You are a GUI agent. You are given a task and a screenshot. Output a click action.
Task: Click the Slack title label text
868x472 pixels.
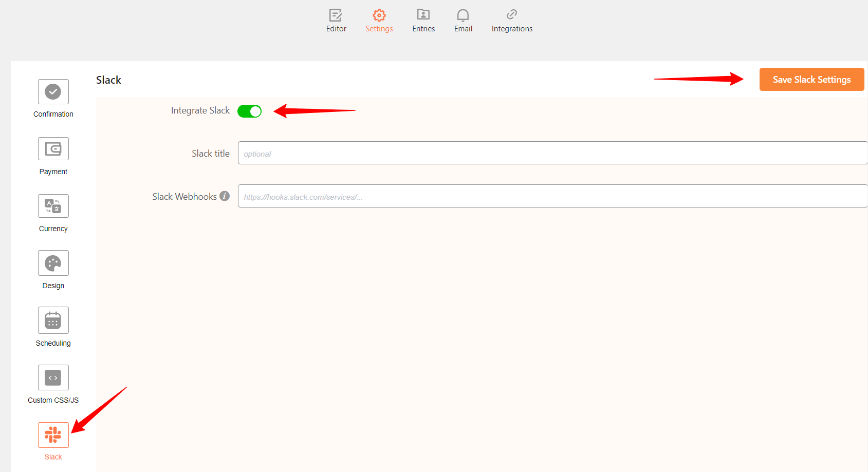(x=211, y=154)
